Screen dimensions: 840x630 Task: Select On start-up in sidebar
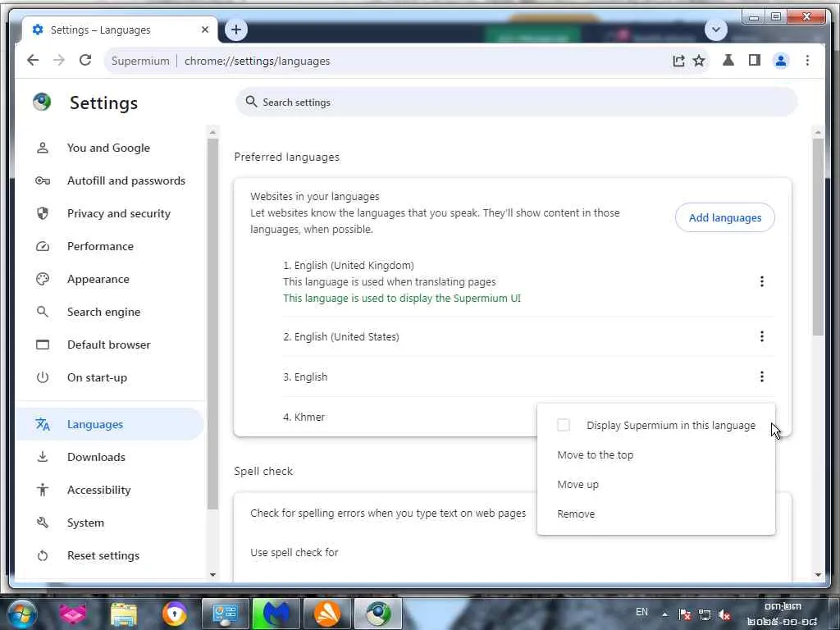pos(110,377)
